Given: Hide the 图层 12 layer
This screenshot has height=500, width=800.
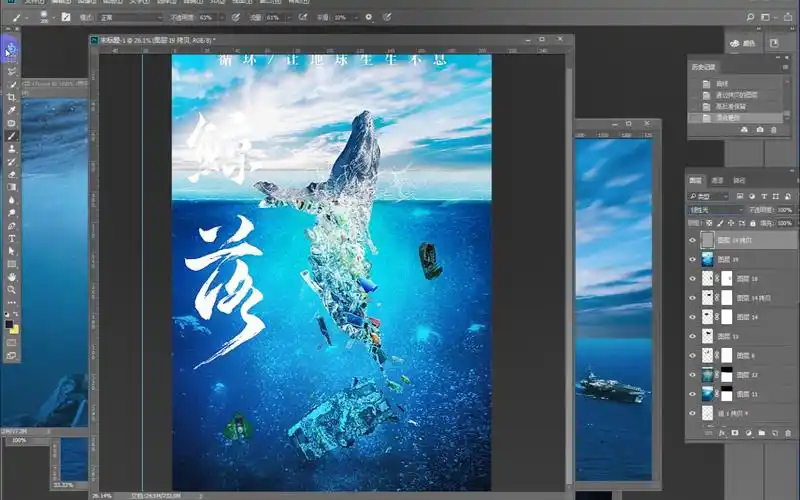Looking at the screenshot, I should pos(693,374).
